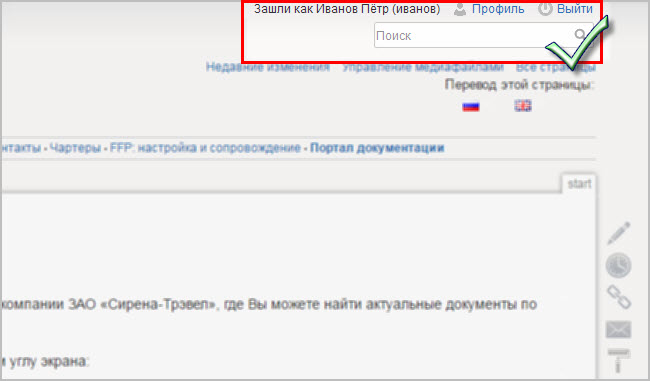Open Недавние изменения link

click(x=268, y=67)
